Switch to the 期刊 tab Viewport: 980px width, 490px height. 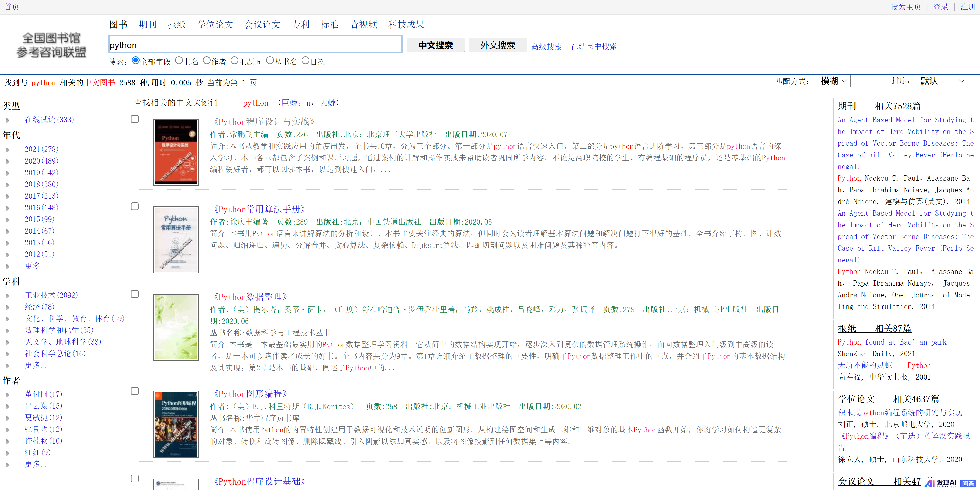[148, 24]
